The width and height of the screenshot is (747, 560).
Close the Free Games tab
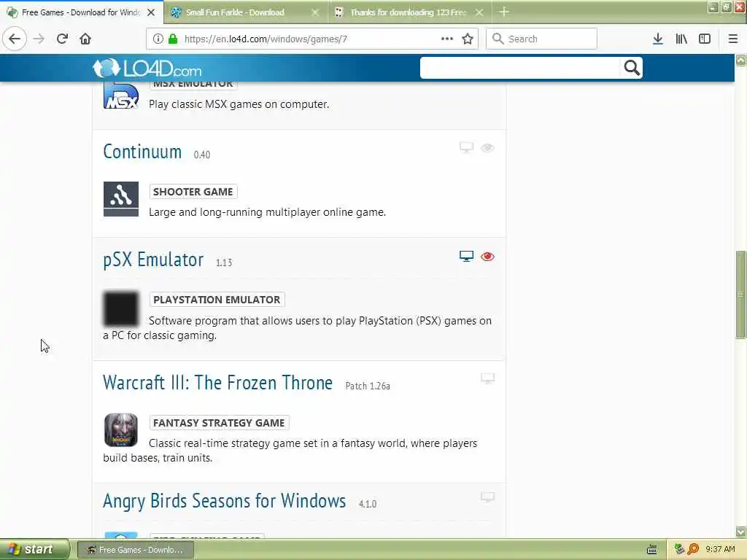tap(151, 12)
